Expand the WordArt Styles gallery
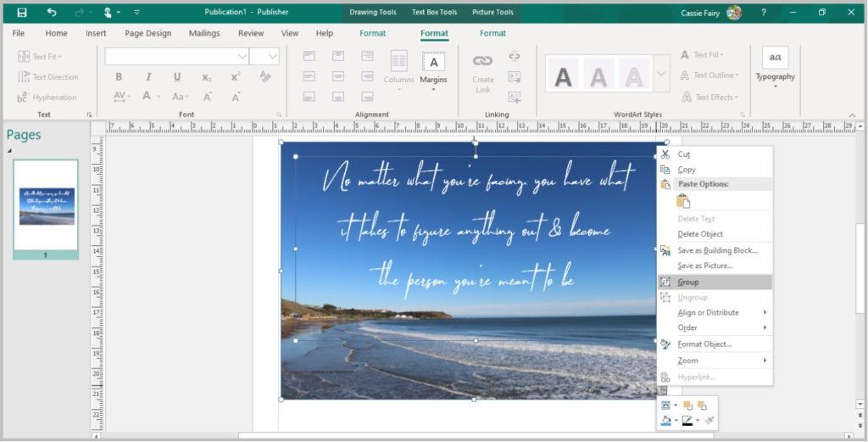 tap(661, 75)
